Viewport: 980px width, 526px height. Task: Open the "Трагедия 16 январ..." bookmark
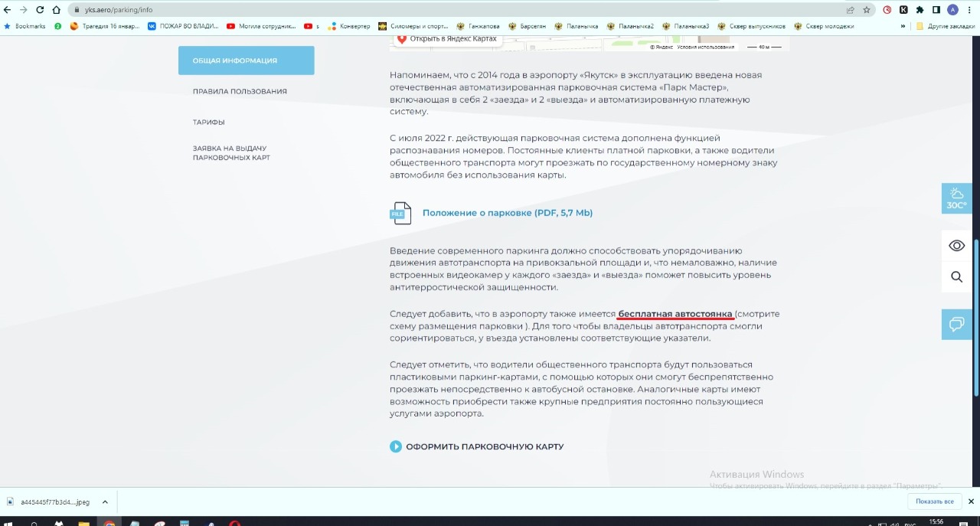point(105,26)
